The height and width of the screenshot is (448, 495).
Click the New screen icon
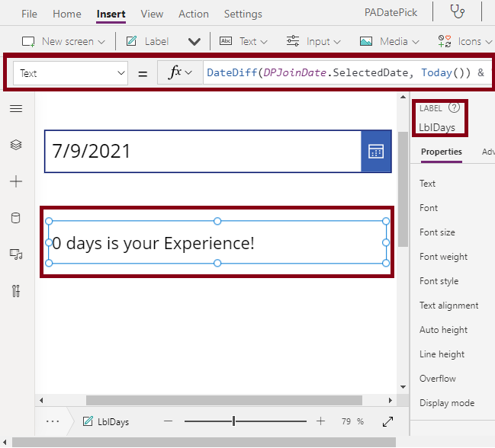point(28,42)
